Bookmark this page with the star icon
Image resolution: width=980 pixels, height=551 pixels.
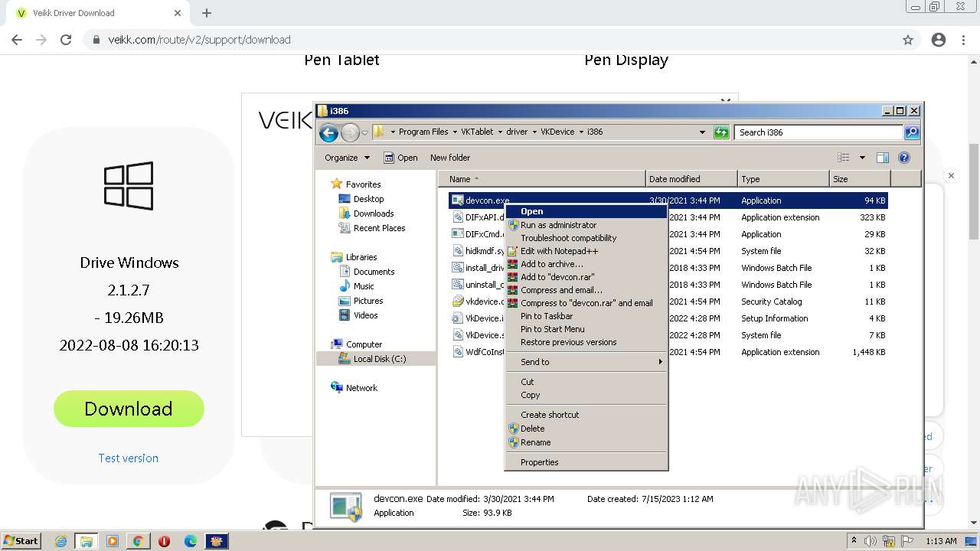point(908,40)
